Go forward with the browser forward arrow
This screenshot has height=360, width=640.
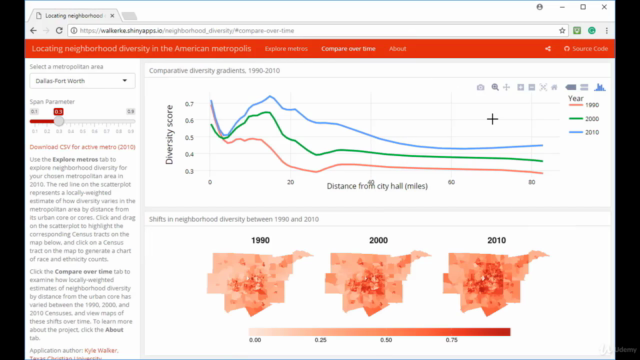(46, 31)
